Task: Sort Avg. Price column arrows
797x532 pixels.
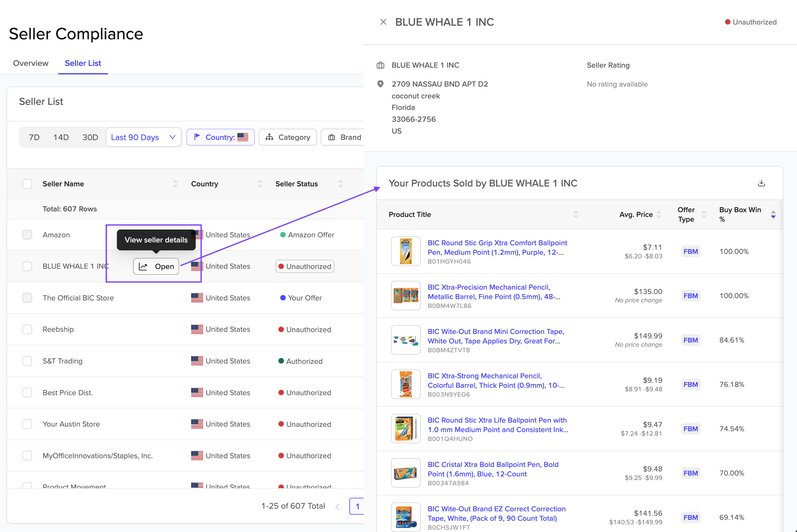Action: 659,215
